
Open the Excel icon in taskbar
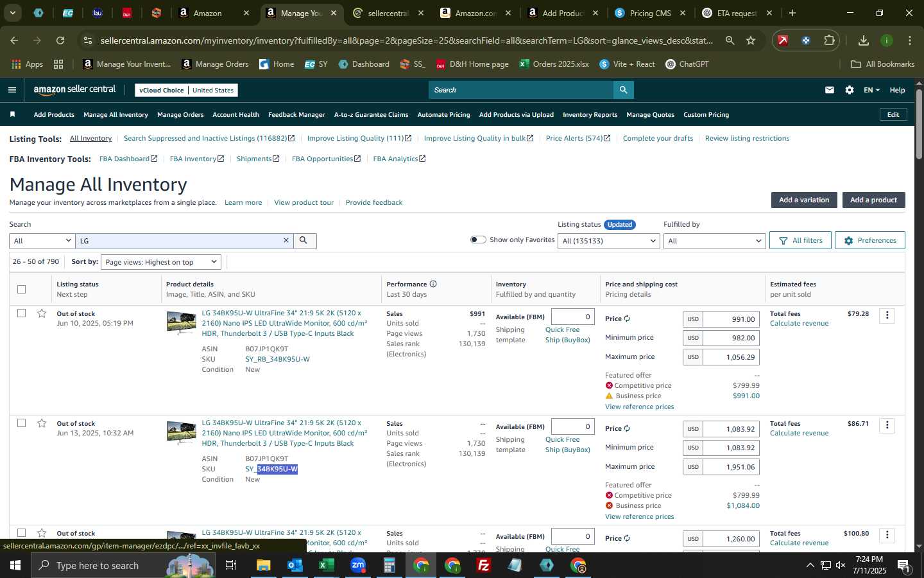tap(327, 565)
